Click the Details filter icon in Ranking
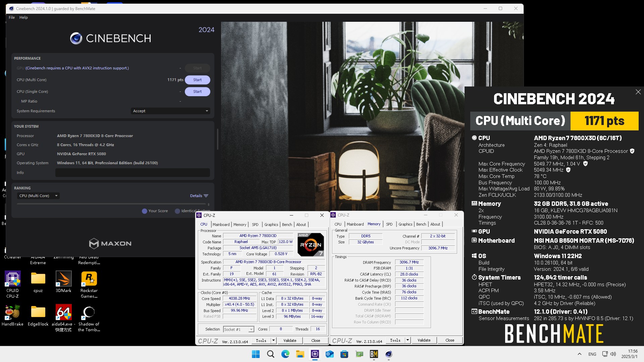Image resolution: width=644 pixels, height=362 pixels. (x=206, y=196)
